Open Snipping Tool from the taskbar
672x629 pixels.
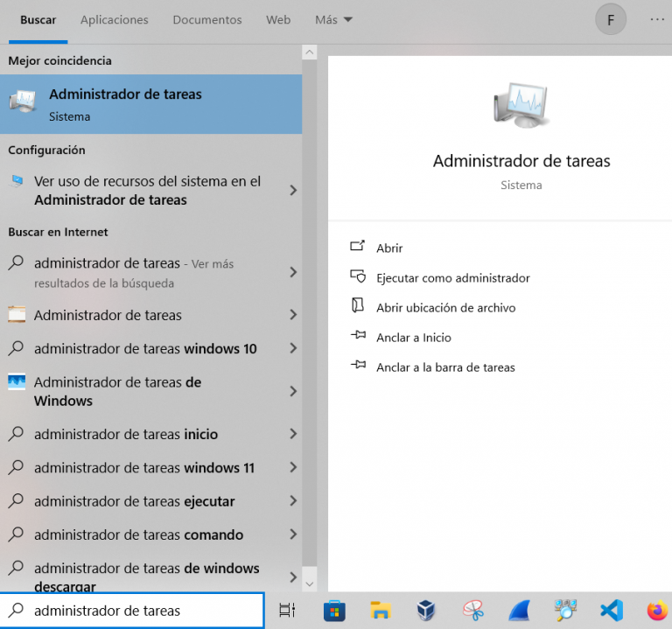coord(473,611)
